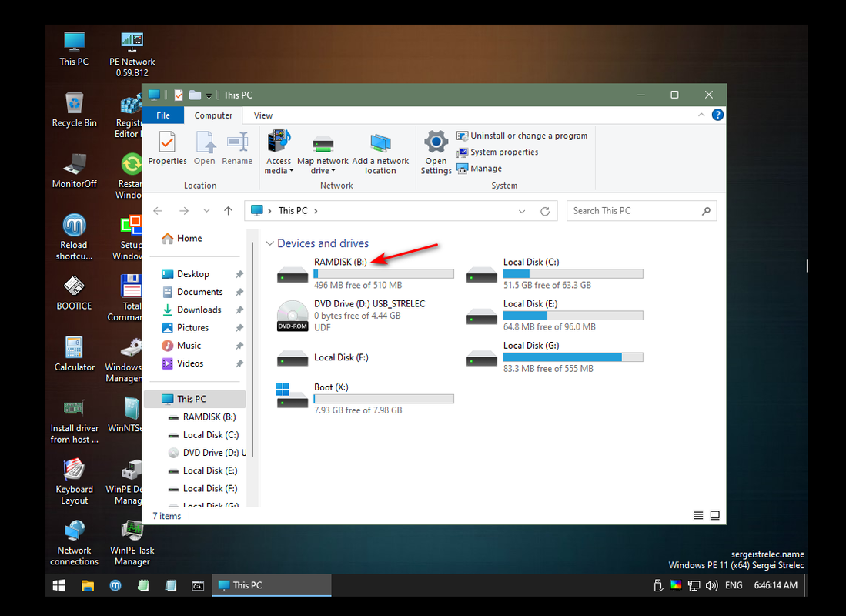Viewport: 846px width, 616px height.
Task: Click the Access media ribbon icon
Action: [x=279, y=142]
